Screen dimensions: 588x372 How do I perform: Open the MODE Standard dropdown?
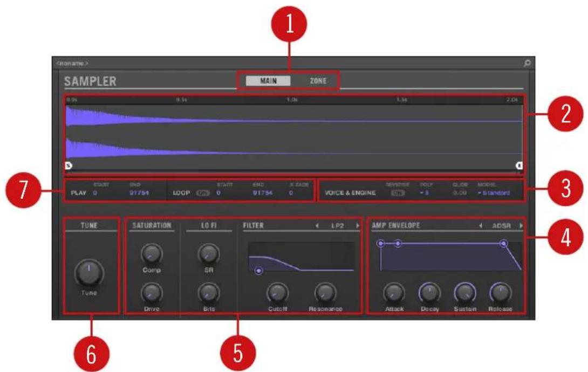(x=494, y=193)
